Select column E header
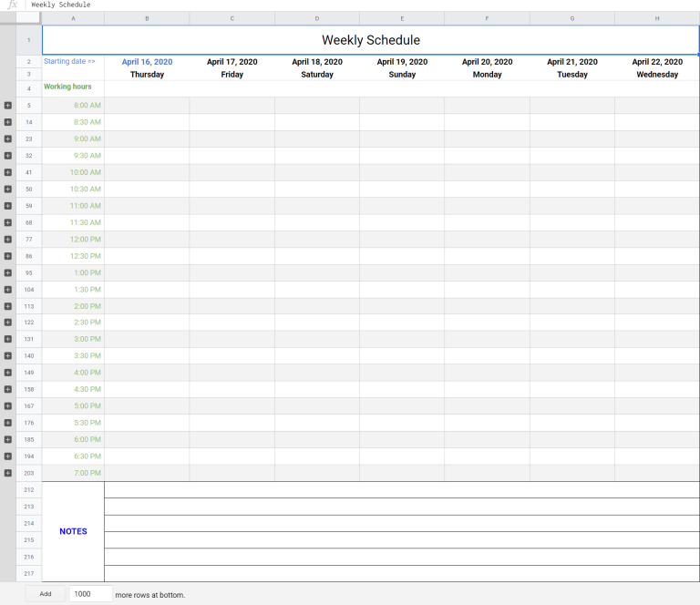The height and width of the screenshot is (605, 700). [x=402, y=18]
